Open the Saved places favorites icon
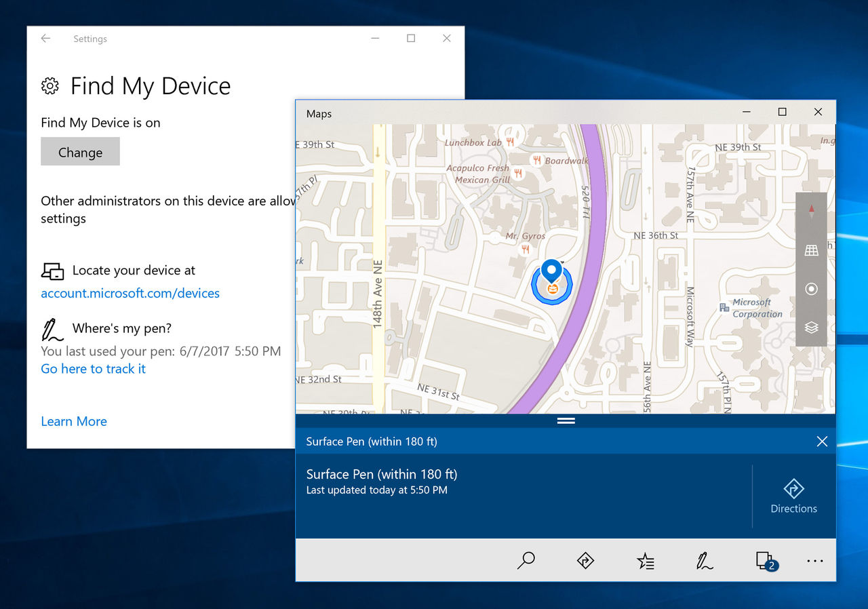Viewport: 868px width, 609px height. pyautogui.click(x=646, y=561)
